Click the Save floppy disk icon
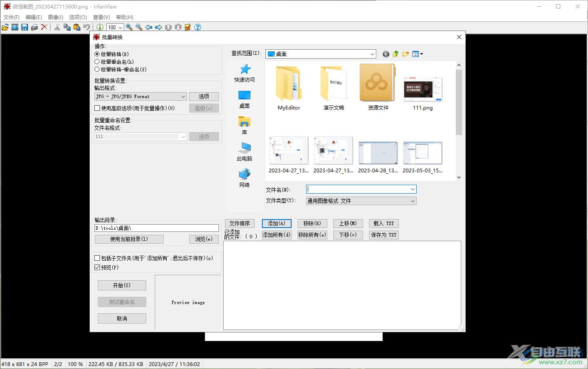Viewport: 588px width, 369px height. pos(25,27)
